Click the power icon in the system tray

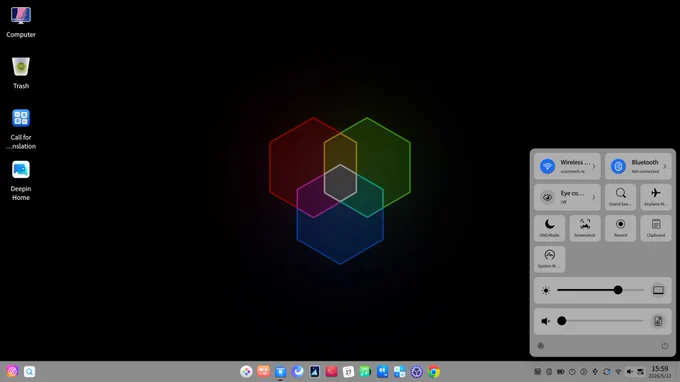click(x=572, y=372)
